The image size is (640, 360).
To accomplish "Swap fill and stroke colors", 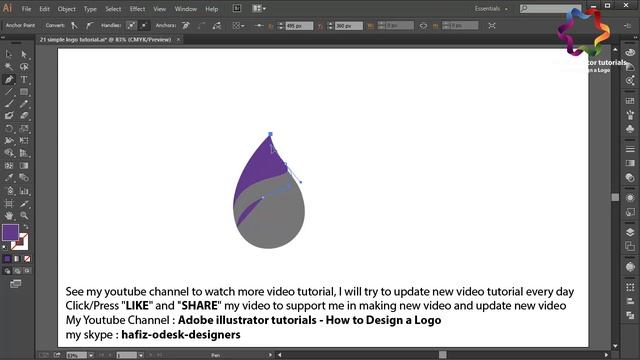I will (x=26, y=227).
